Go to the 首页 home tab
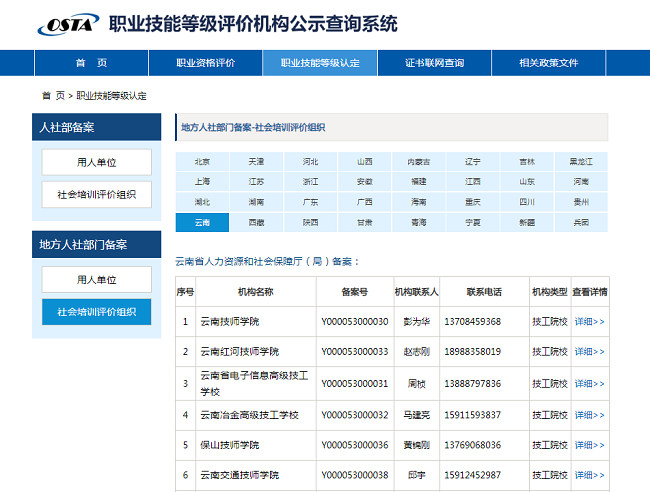Image resolution: width=650 pixels, height=492 pixels. pos(91,63)
